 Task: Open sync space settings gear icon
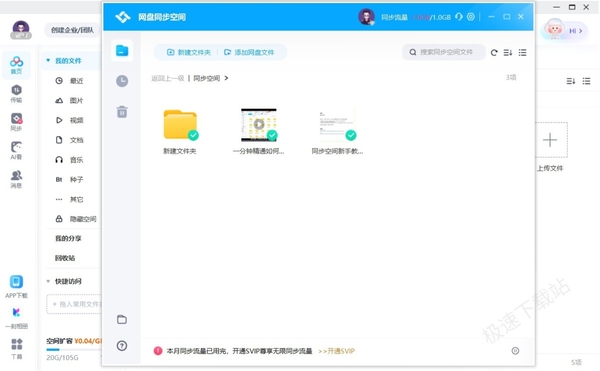pyautogui.click(x=471, y=17)
